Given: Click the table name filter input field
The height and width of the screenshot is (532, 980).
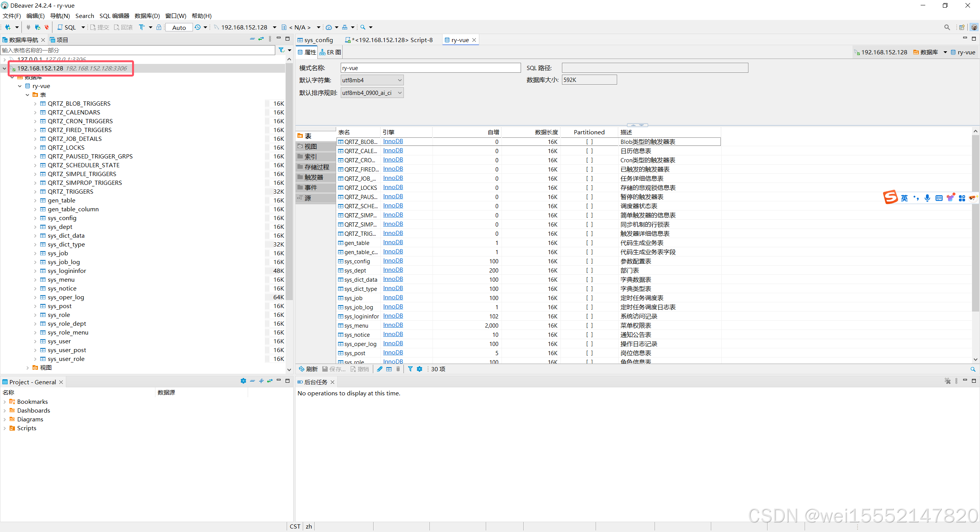Looking at the screenshot, I should [138, 50].
